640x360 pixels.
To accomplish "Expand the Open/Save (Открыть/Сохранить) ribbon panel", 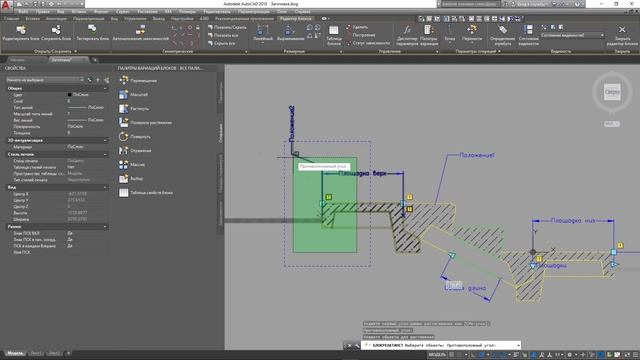I will 56,51.
